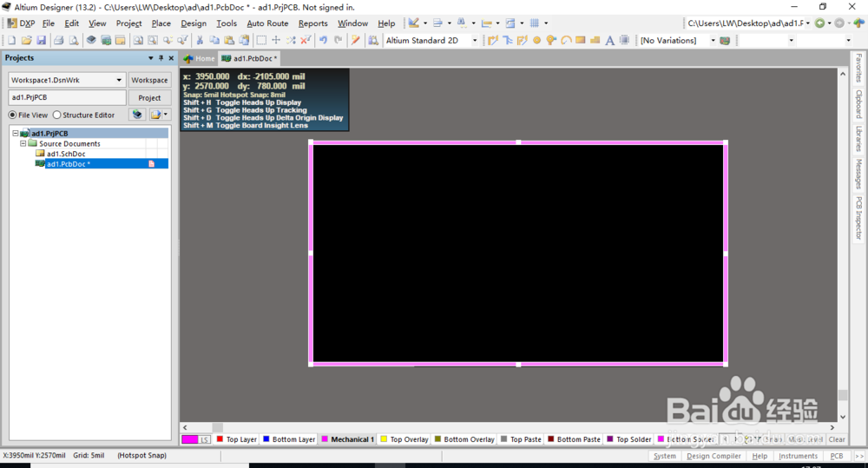The height and width of the screenshot is (468, 868).
Task: Click the New document icon in toolbar
Action: 11,41
